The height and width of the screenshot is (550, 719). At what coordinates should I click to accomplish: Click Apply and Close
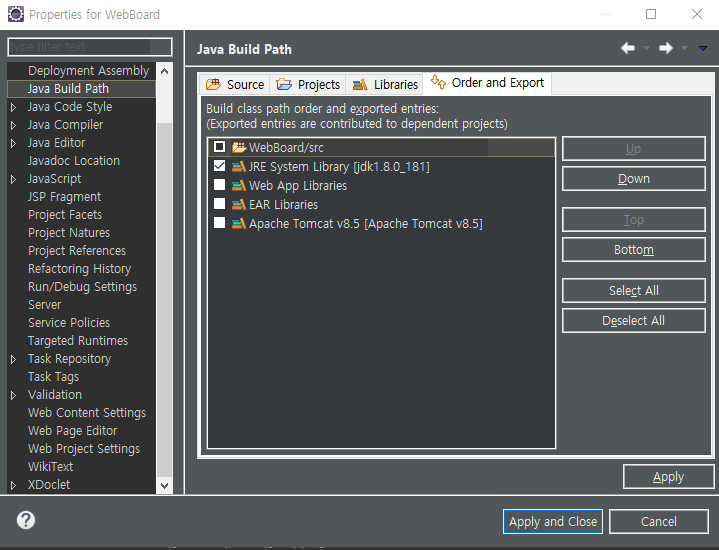553,522
